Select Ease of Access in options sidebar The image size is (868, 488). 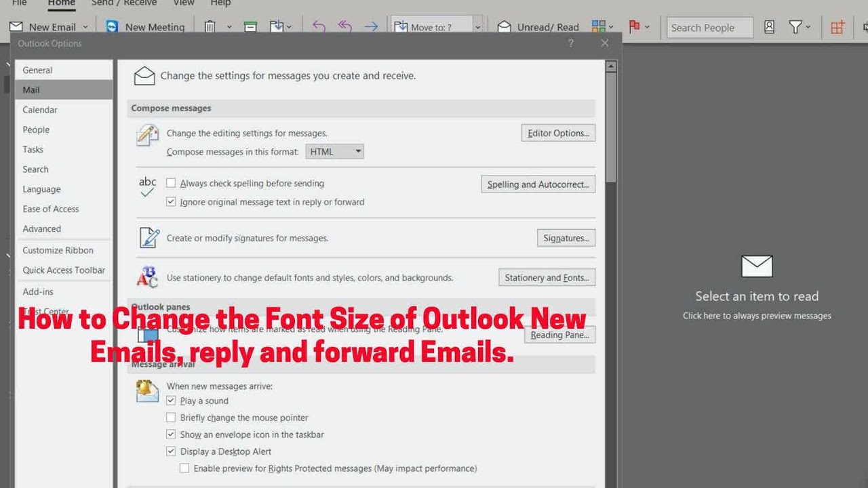click(64, 209)
